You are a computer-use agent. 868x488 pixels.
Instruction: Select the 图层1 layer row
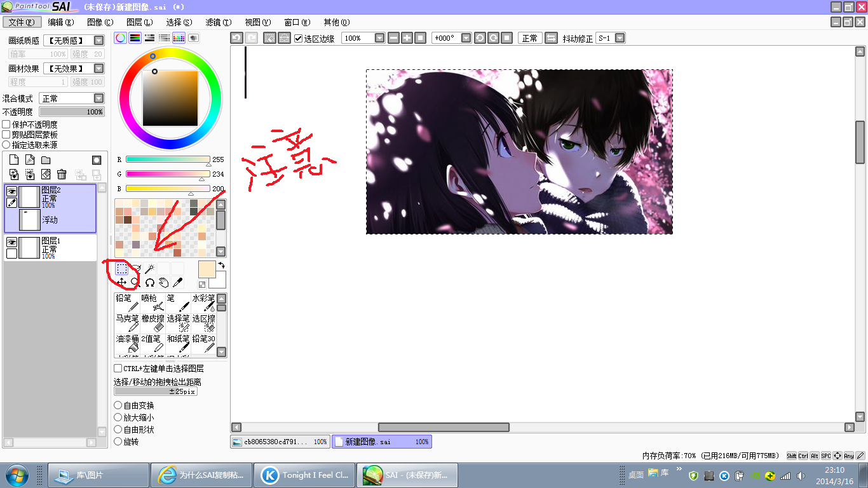pos(50,248)
